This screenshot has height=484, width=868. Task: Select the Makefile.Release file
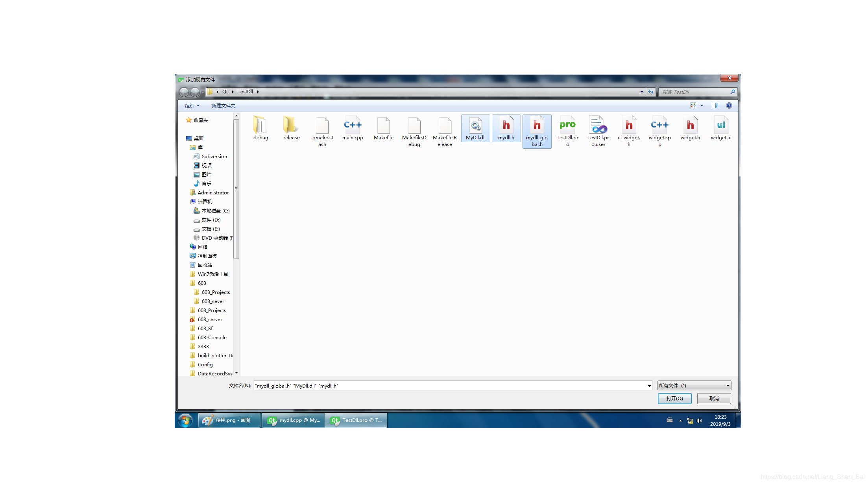(445, 131)
